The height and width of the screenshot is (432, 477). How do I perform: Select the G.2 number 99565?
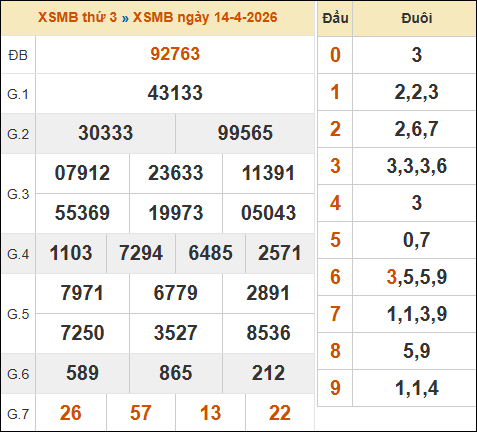tap(245, 133)
